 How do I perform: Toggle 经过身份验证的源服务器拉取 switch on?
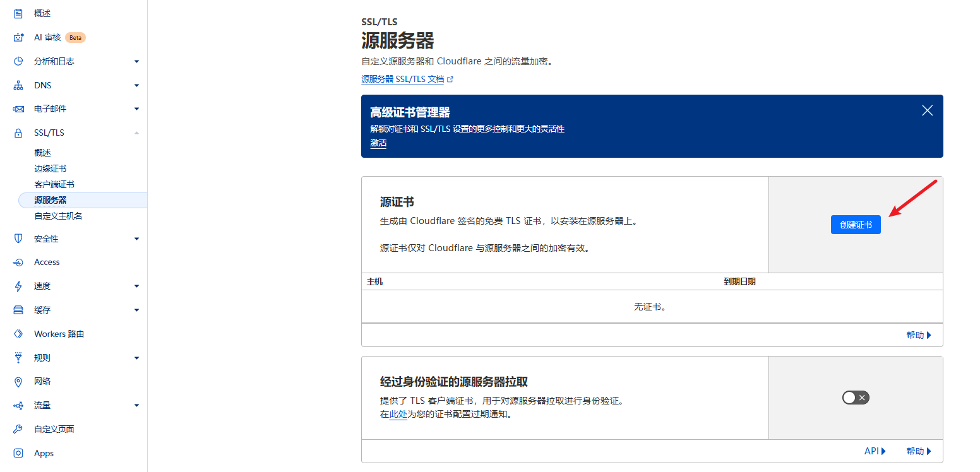[x=856, y=398]
